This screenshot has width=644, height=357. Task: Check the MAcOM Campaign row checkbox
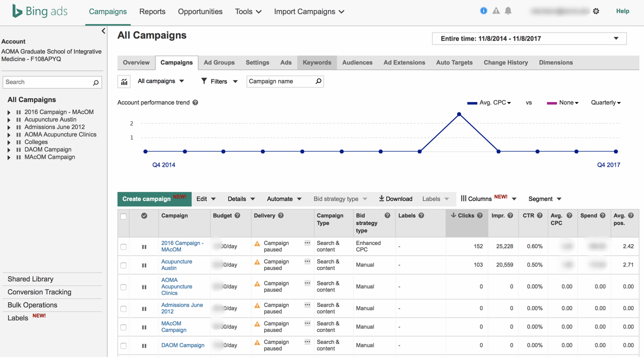click(123, 327)
